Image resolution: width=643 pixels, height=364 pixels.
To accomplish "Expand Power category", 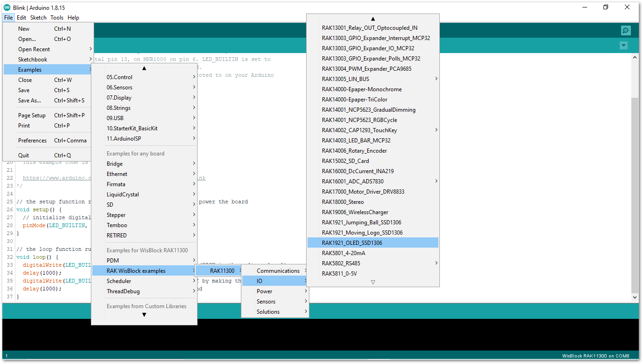I will [x=275, y=291].
